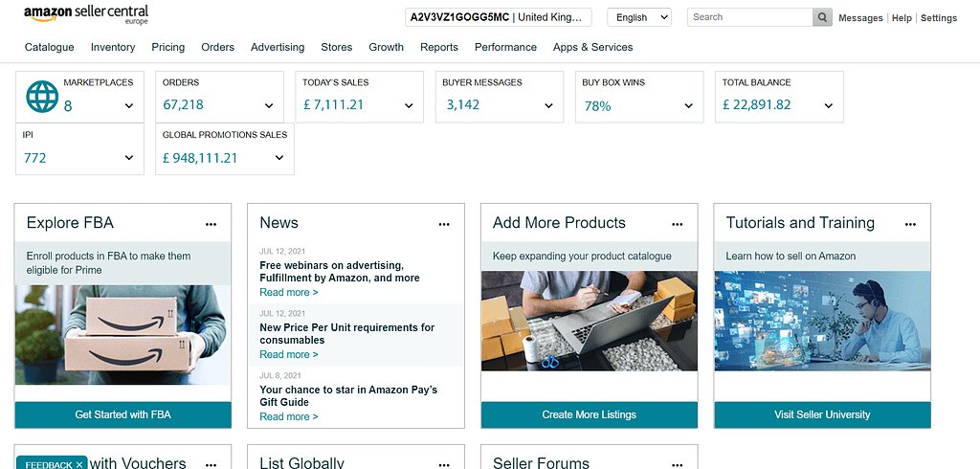Open the merchant account marketplace selector
Viewport: 980px width, 469px height.
[x=498, y=17]
